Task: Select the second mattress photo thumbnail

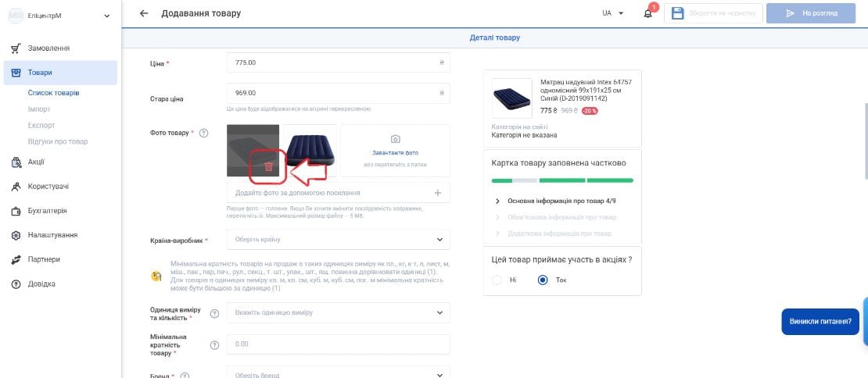Action: point(310,150)
